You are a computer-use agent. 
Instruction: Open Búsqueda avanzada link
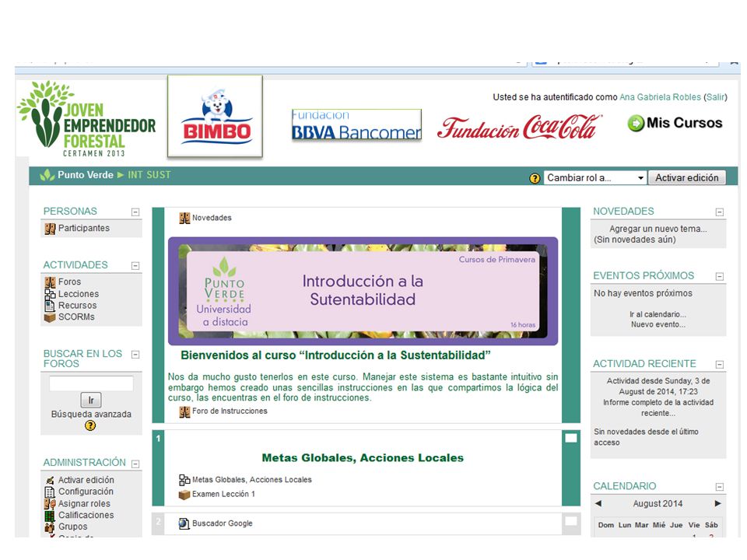click(91, 415)
